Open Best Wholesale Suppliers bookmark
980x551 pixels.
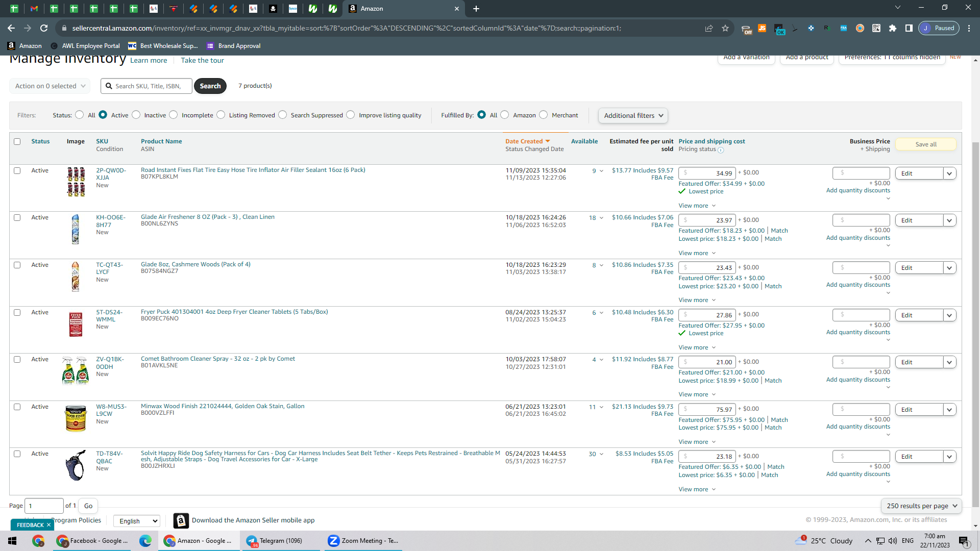163,46
